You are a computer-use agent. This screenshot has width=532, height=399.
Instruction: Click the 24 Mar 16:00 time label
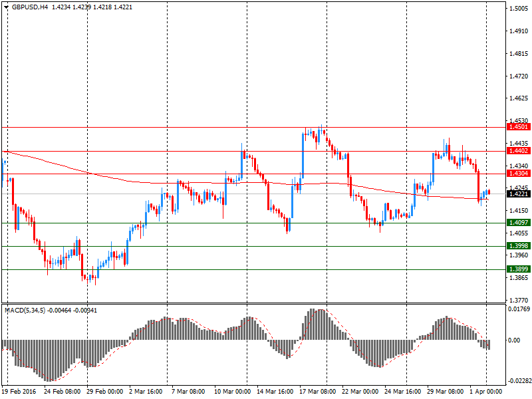click(x=402, y=392)
